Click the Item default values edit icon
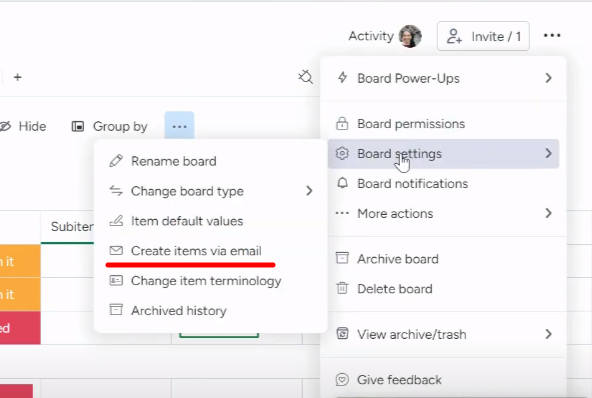This screenshot has width=592, height=398. pyautogui.click(x=116, y=221)
